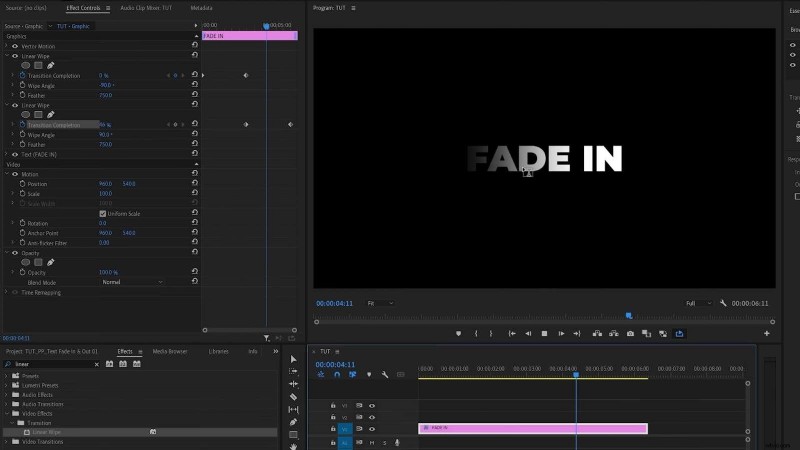Solo audio track A1

(384, 443)
